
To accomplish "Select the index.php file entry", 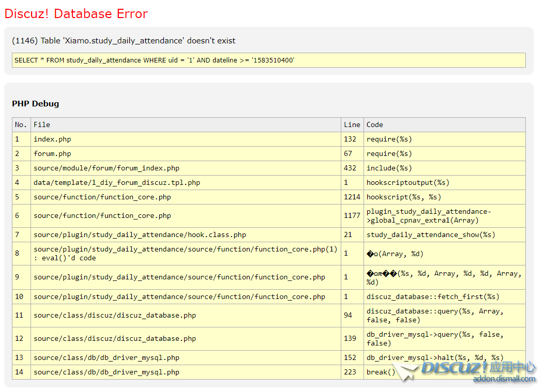I will (52, 139).
